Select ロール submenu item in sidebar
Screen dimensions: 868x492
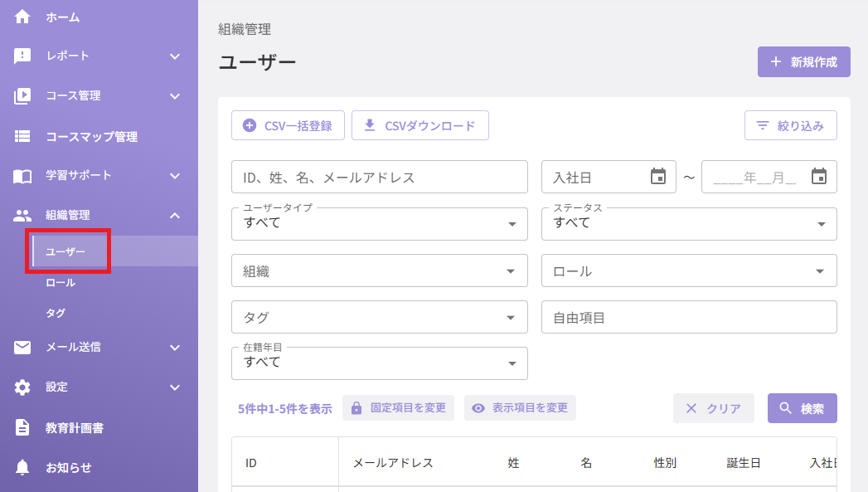point(61,283)
